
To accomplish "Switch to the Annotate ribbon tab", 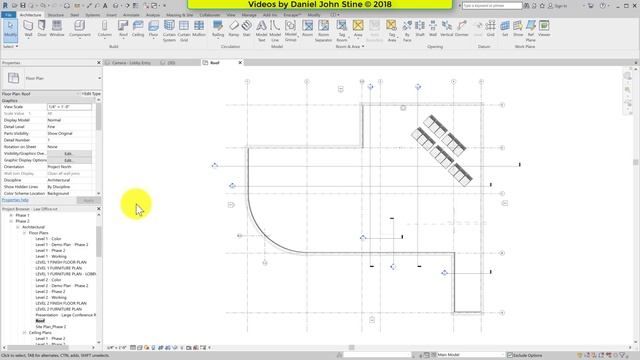I will pyautogui.click(x=131, y=15).
